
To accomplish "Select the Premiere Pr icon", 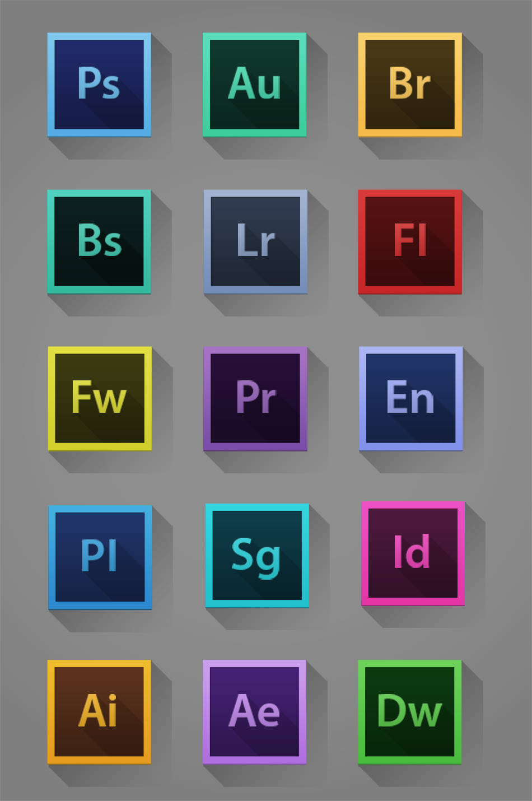I will click(255, 398).
